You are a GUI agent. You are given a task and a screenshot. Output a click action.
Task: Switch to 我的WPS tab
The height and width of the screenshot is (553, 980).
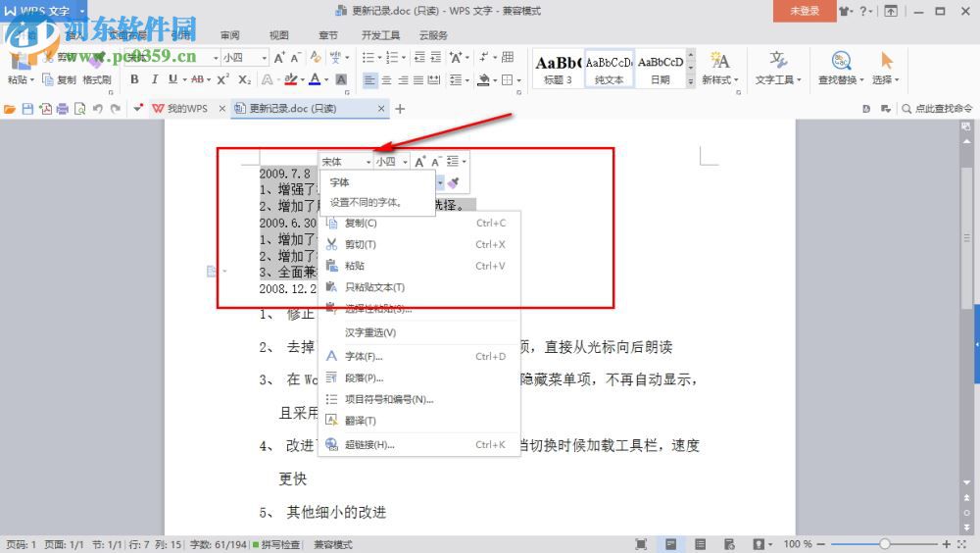(187, 109)
